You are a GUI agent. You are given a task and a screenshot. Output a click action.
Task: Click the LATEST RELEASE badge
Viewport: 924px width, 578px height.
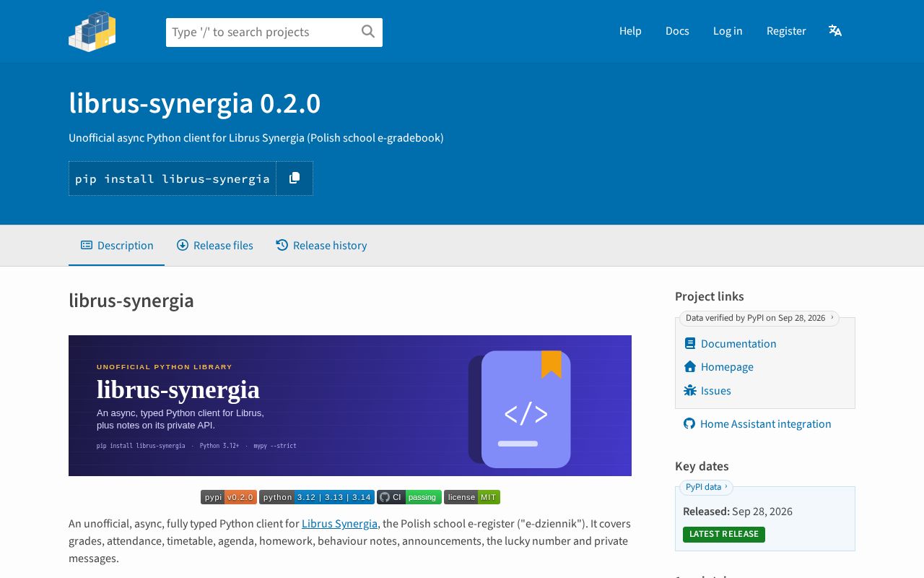click(724, 535)
